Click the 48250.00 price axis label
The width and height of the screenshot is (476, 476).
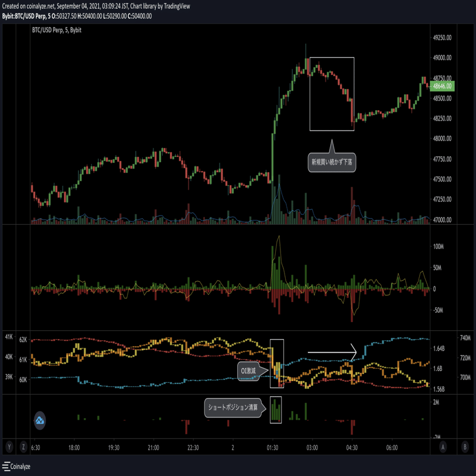coord(442,118)
